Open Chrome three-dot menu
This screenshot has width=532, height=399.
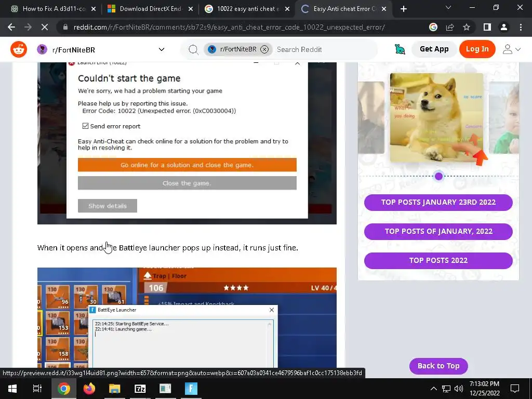coord(521,27)
